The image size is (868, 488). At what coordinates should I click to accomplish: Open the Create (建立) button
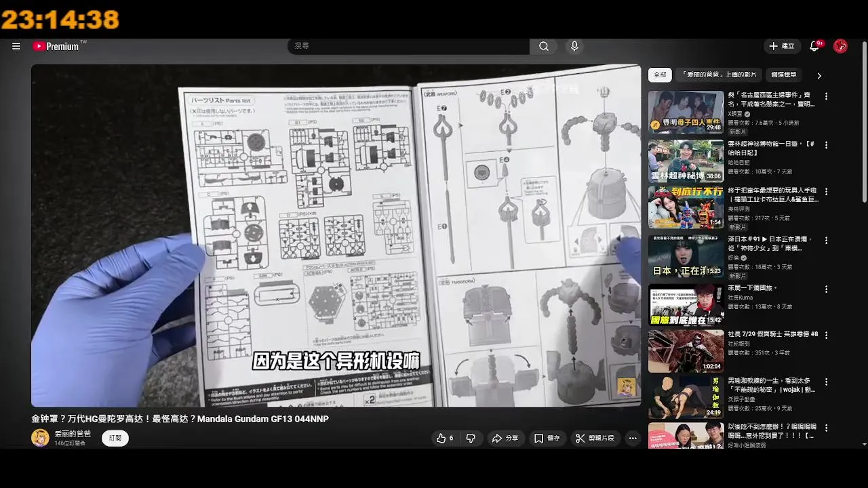click(x=782, y=46)
